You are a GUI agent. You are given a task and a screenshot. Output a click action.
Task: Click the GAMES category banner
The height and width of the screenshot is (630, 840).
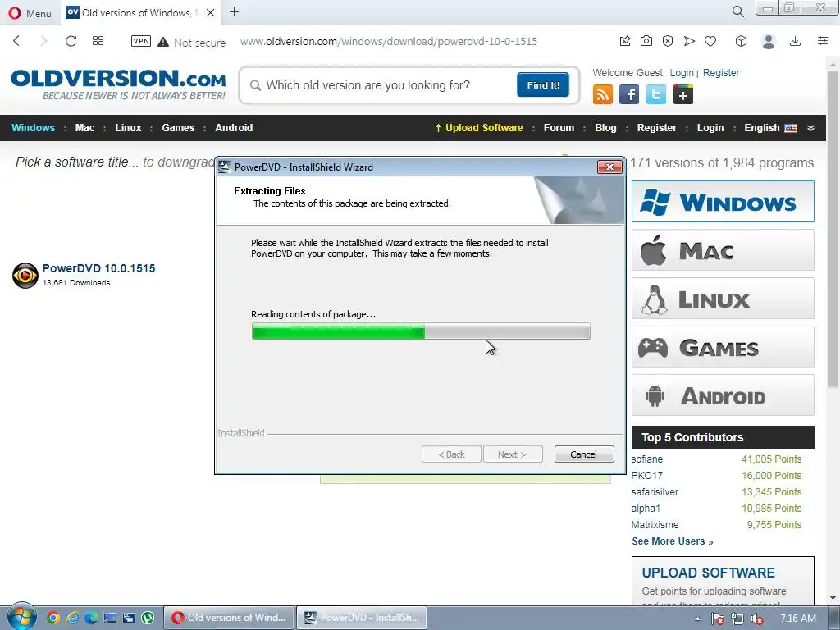723,347
